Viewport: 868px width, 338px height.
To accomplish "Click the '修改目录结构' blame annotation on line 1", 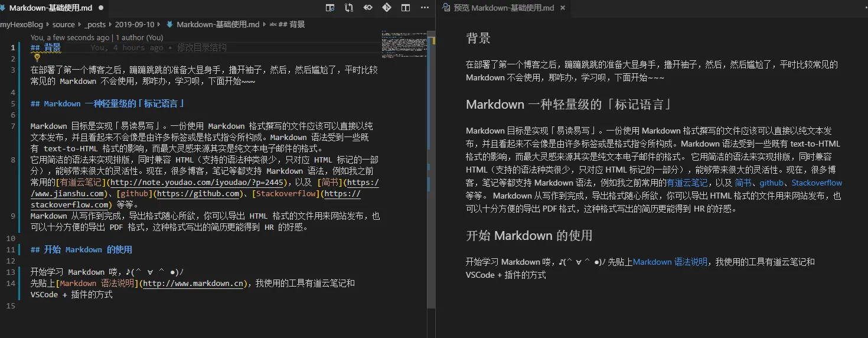I will [x=201, y=47].
